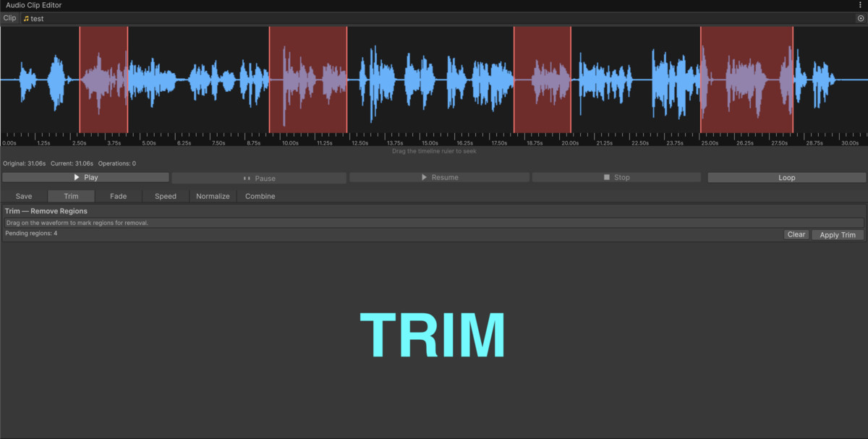Seek to the 15.00s ruler mark
The image size is (868, 439).
(x=430, y=142)
